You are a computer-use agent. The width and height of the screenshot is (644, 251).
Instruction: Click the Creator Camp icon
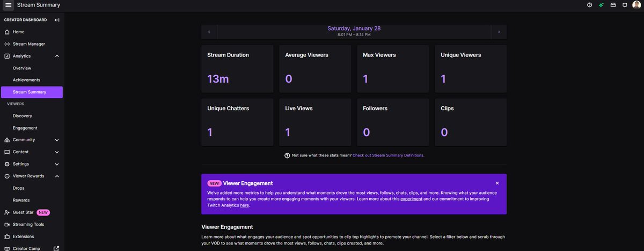pyautogui.click(x=7, y=248)
